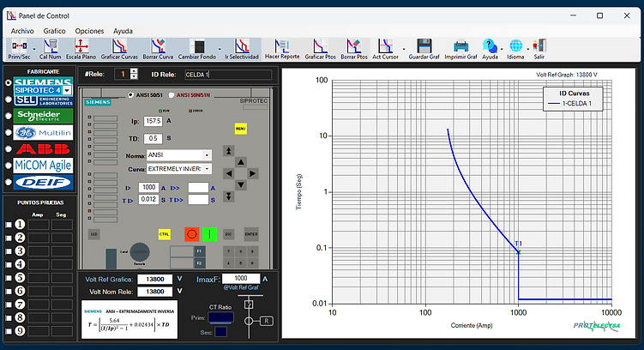This screenshot has width=644, height=350.
Task: Select the Siemens manufacturer radio button
Action: 8,83
